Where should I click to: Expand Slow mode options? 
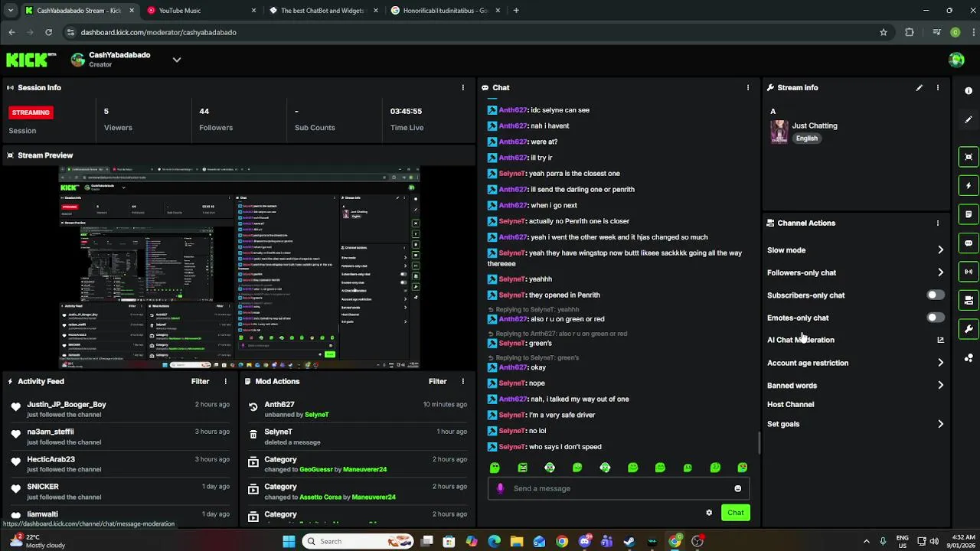click(x=940, y=250)
